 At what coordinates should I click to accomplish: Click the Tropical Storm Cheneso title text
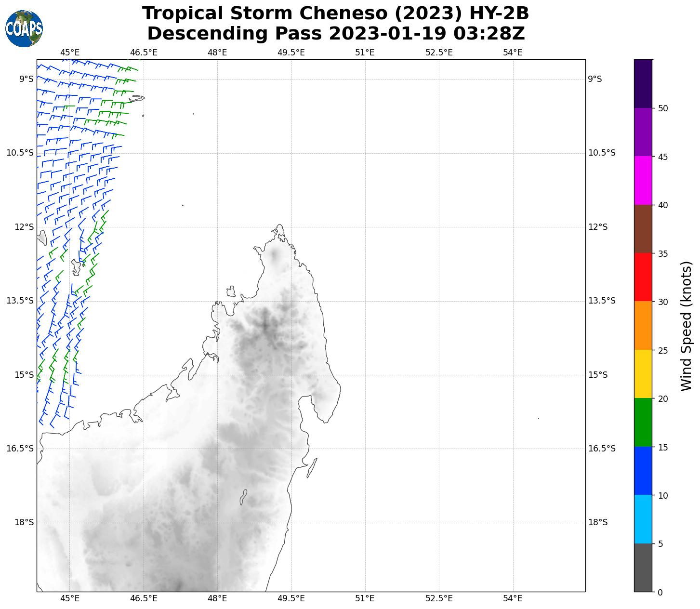coord(335,13)
